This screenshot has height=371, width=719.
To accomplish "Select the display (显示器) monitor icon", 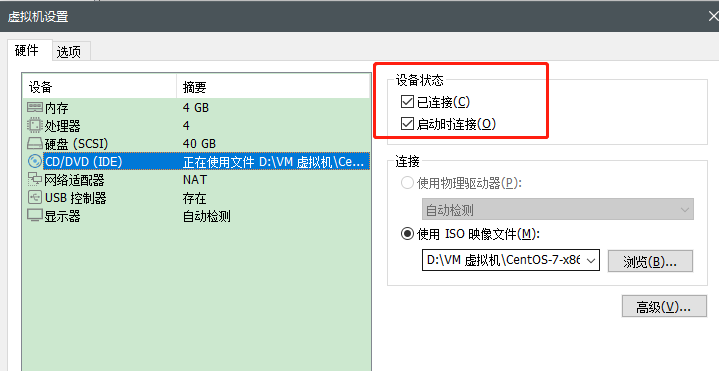I will (x=35, y=215).
